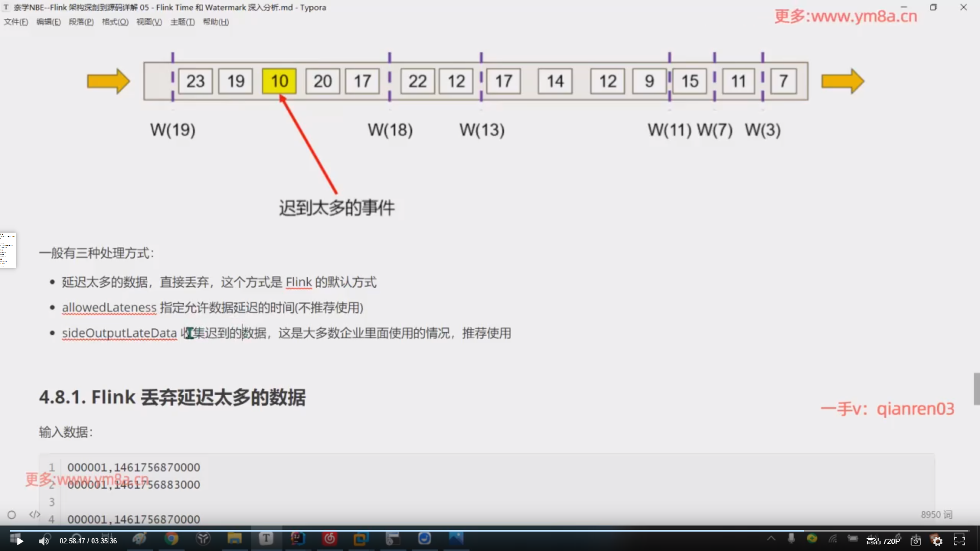The height and width of the screenshot is (551, 980).
Task: Click the document vertical scrollbar thumb
Action: coord(976,389)
